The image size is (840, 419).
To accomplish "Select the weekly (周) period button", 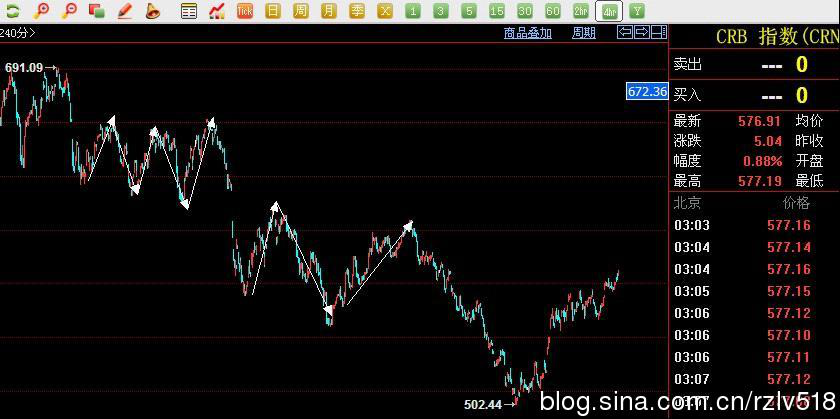I will coord(301,11).
